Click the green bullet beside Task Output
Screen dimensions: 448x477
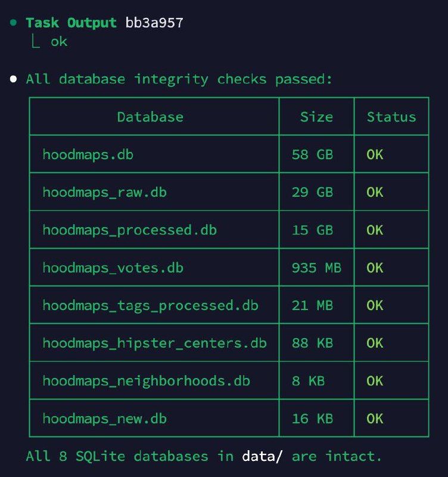pos(13,23)
